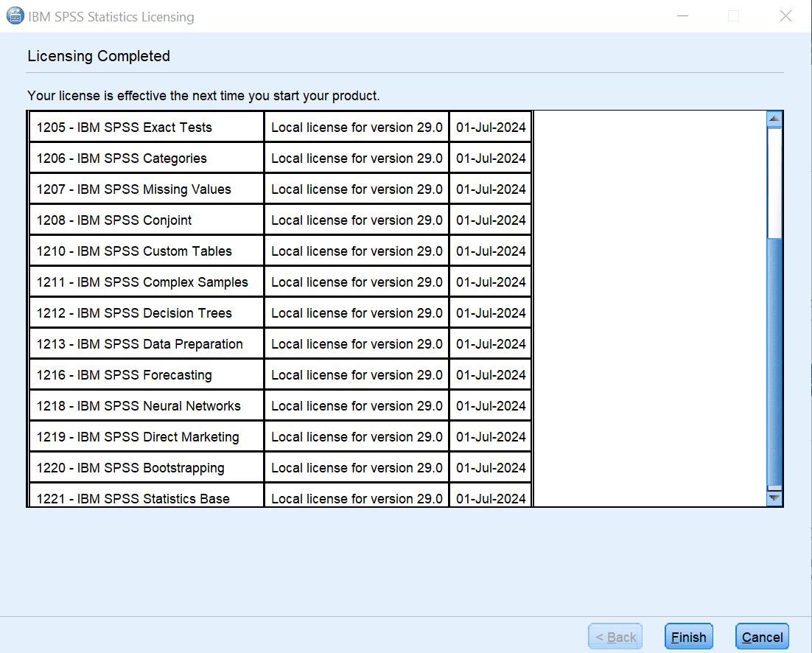
Task: Select the 1216 - IBM SPSS Forecasting cell
Action: pos(147,375)
